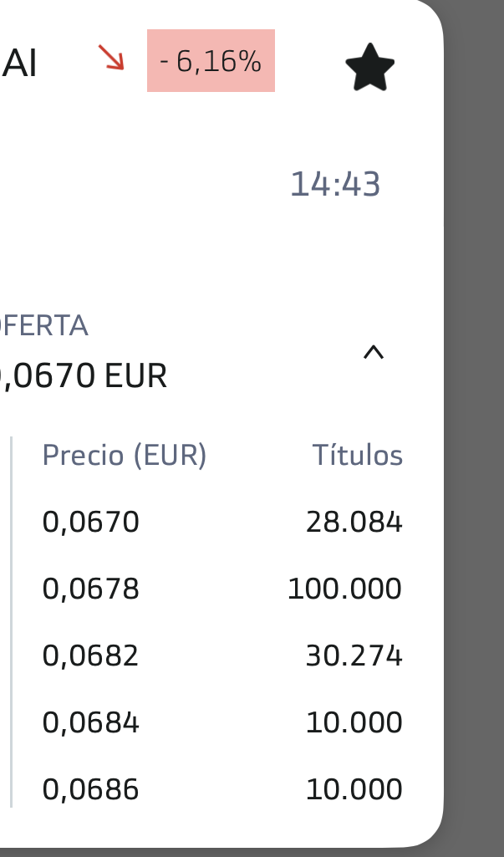This screenshot has height=857, width=504.
Task: Click the Precio (EUR) column header
Action: click(x=125, y=456)
